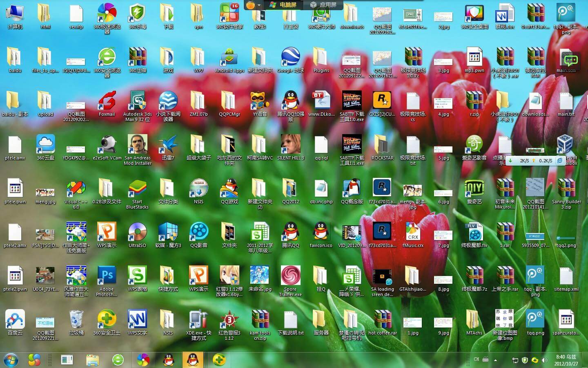Screen dimensions: 588x368
Task: Select the Spore Trainer.exe icon
Action: click(x=290, y=276)
